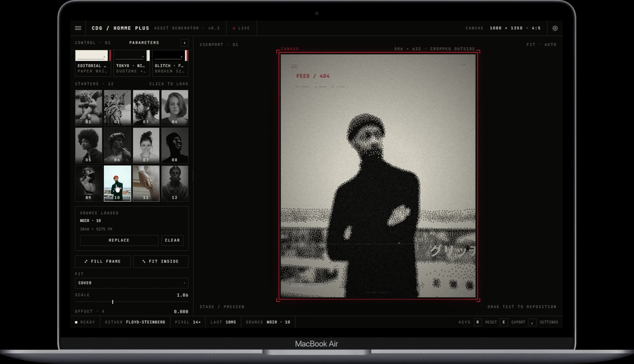634x364 pixels.
Task: Click RESET in the status bar
Action: coord(491,322)
